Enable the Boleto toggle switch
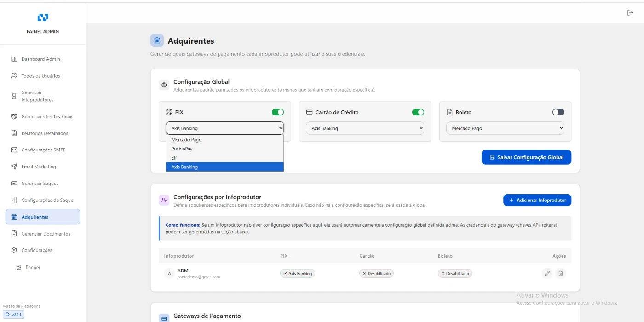 tap(558, 112)
